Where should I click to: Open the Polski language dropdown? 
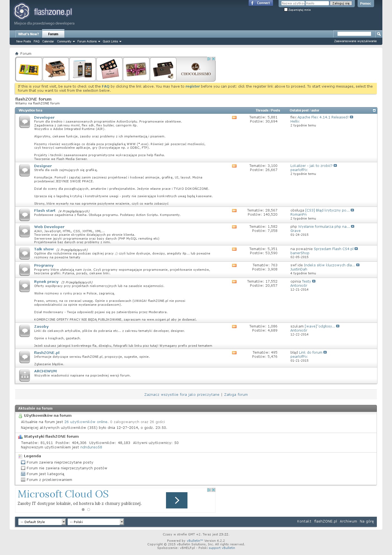click(96, 522)
